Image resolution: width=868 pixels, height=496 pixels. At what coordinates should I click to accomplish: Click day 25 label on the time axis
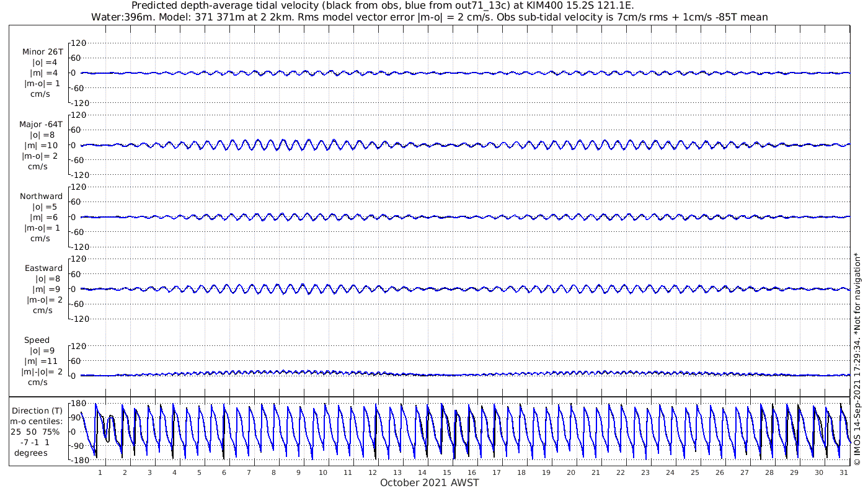tap(695, 472)
